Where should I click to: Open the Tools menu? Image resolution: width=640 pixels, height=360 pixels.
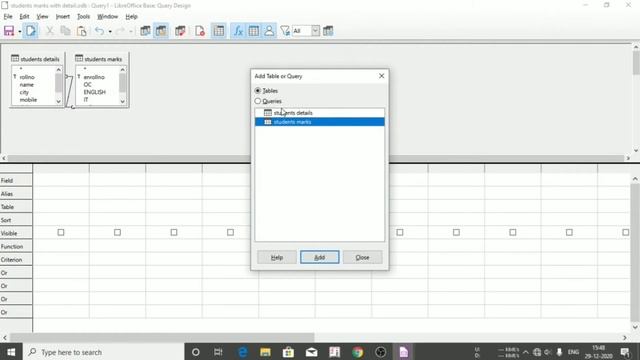coord(83,17)
